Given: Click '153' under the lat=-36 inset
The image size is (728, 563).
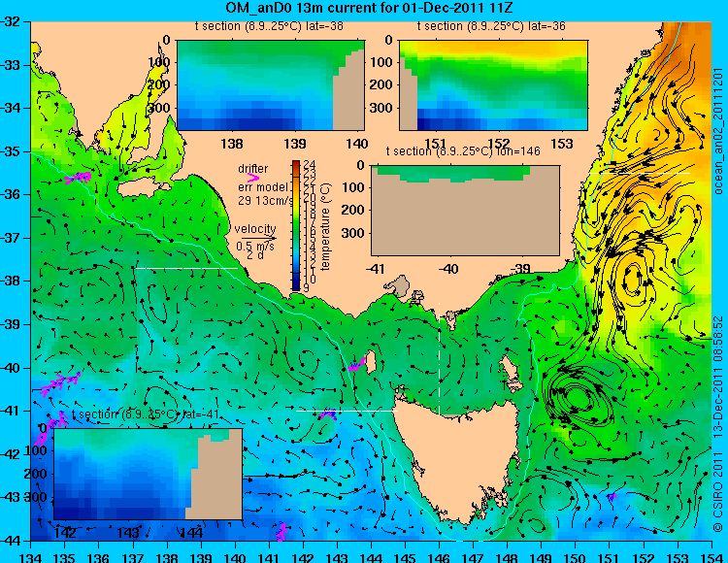Looking at the screenshot, I should click(x=562, y=144).
